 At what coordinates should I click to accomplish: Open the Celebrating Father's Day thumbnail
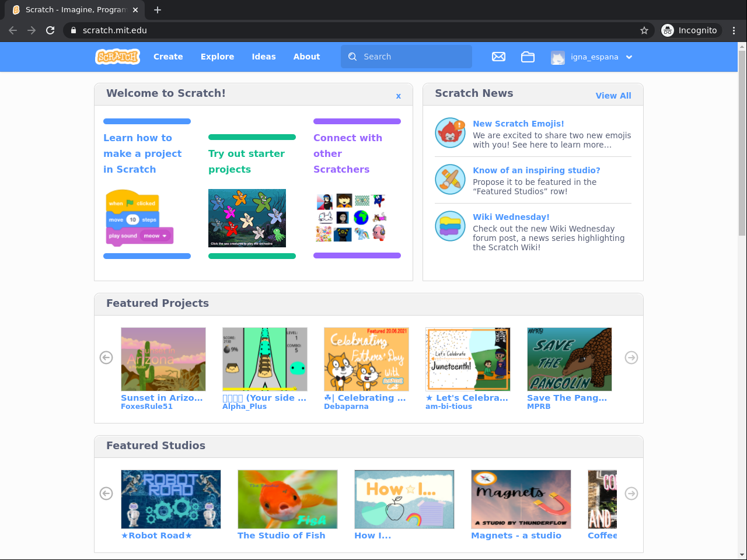366,359
